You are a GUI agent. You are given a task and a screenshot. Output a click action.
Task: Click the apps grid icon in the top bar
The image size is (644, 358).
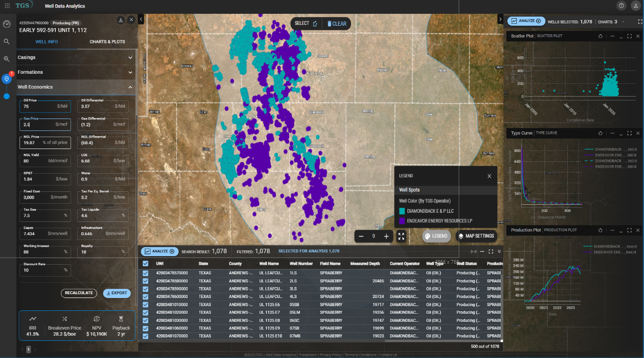[x=7, y=6]
